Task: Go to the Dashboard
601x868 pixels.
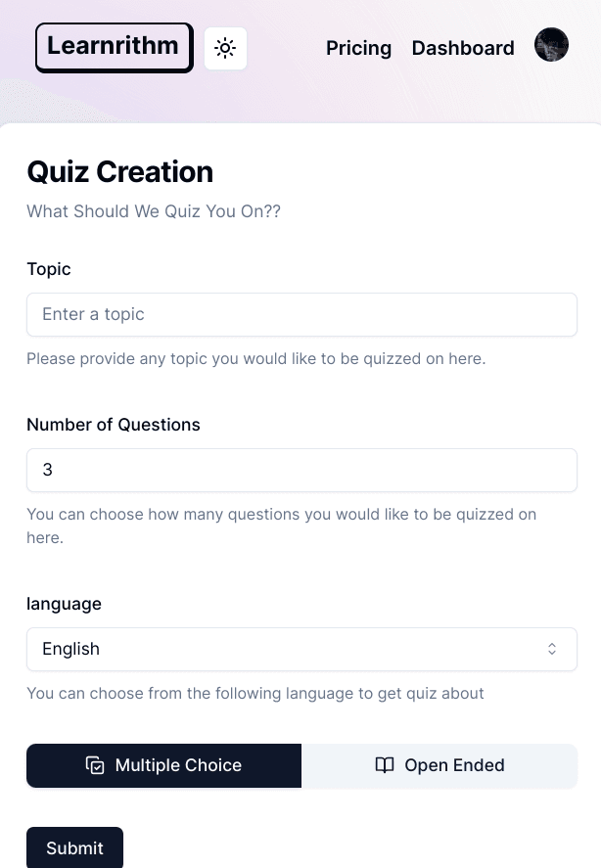Action: click(x=463, y=48)
